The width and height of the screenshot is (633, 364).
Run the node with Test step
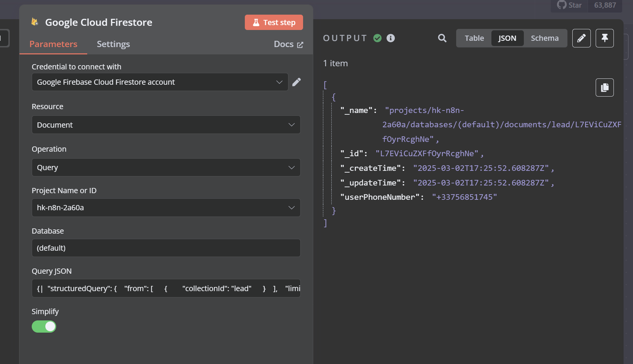click(273, 22)
